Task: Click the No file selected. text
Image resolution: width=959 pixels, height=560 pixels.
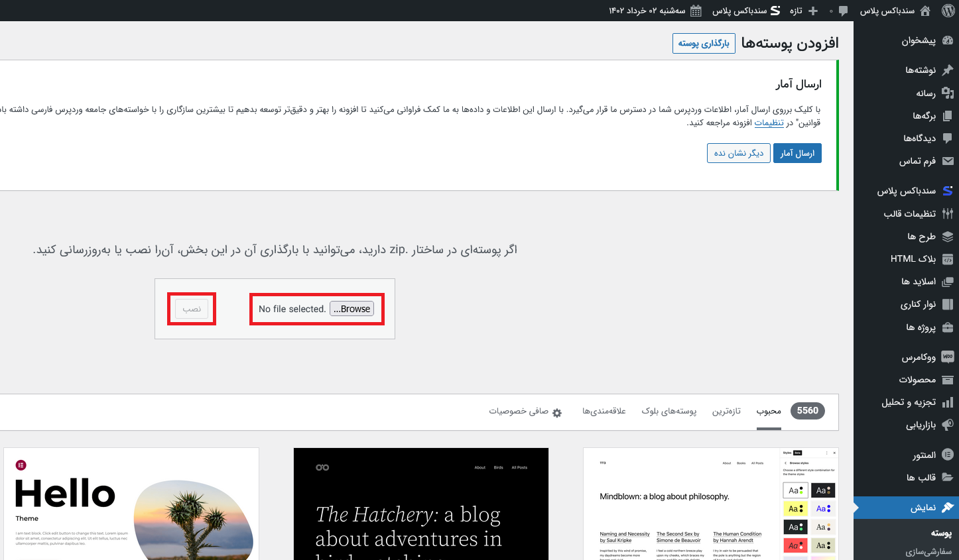Action: pyautogui.click(x=292, y=309)
